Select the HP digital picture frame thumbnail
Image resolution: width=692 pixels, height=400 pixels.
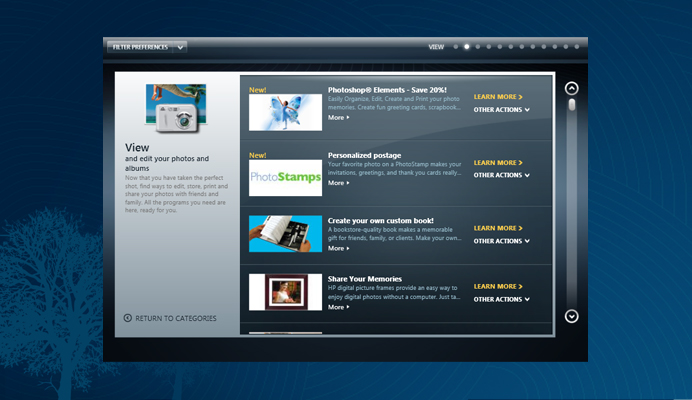[x=285, y=292]
